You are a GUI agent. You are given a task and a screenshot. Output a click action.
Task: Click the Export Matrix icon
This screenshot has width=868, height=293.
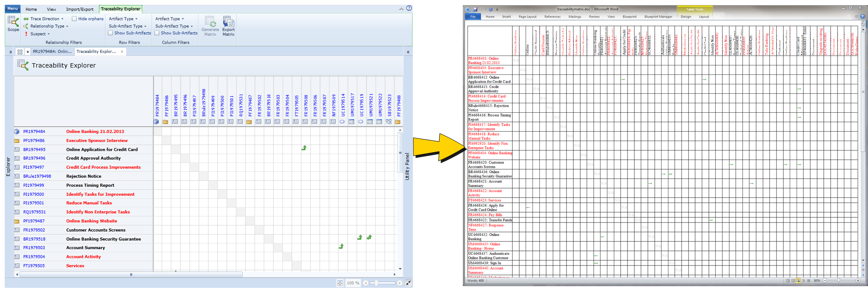click(228, 22)
